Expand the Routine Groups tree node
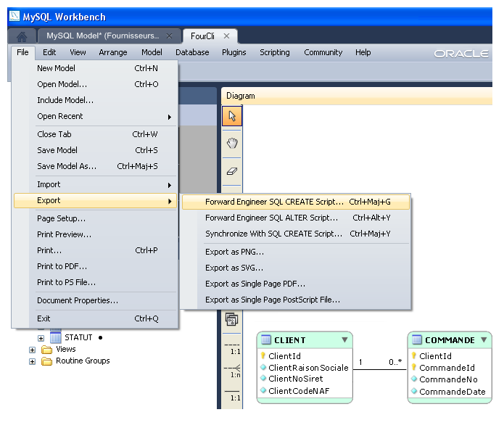 click(33, 361)
